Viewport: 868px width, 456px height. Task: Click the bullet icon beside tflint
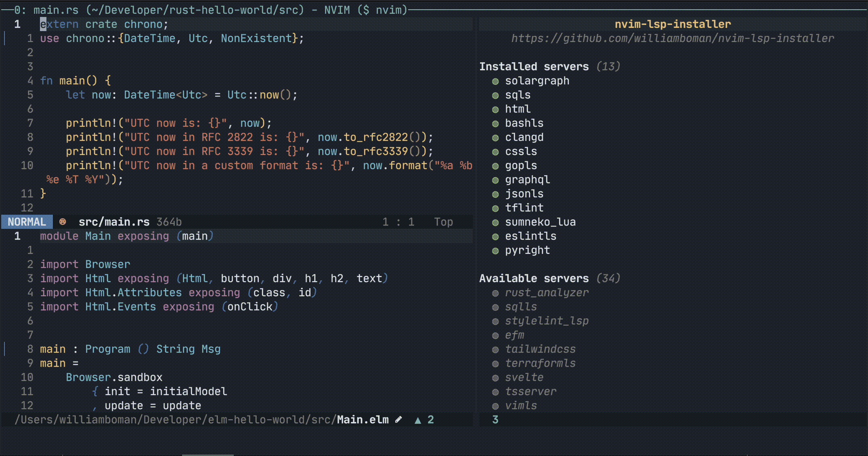[495, 209]
